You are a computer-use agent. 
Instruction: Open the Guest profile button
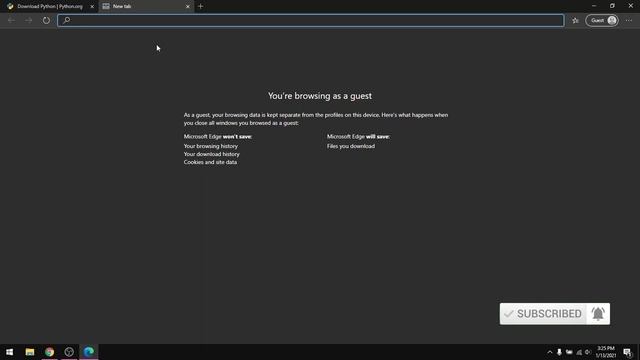point(602,20)
